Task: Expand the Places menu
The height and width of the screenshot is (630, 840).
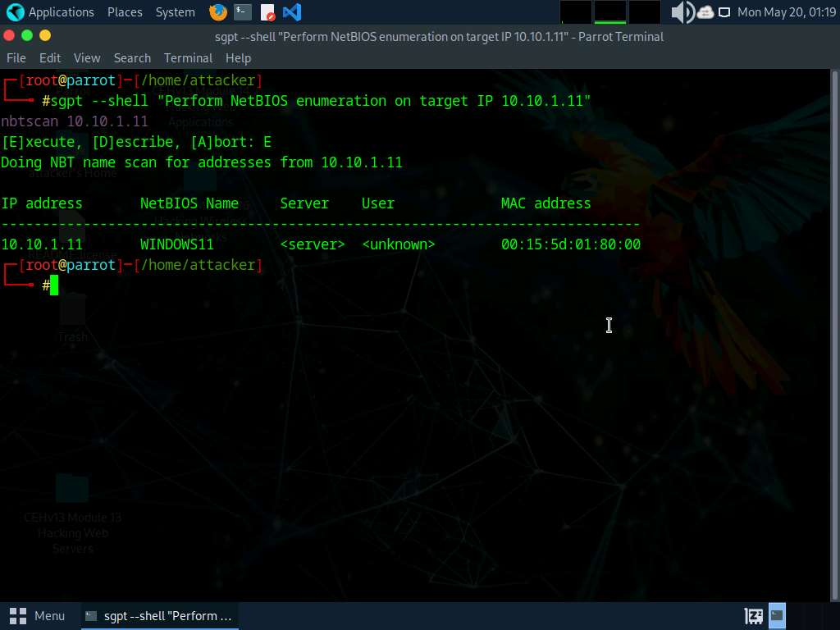Action: pos(125,12)
